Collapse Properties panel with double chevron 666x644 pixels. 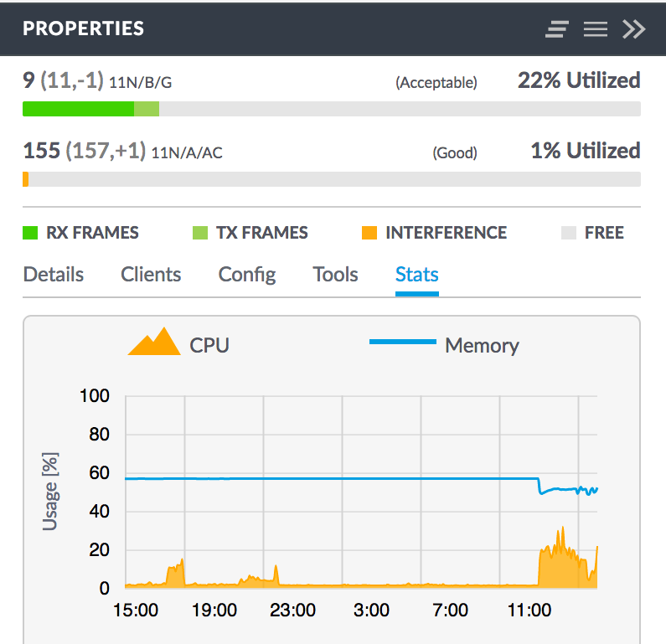tap(634, 29)
